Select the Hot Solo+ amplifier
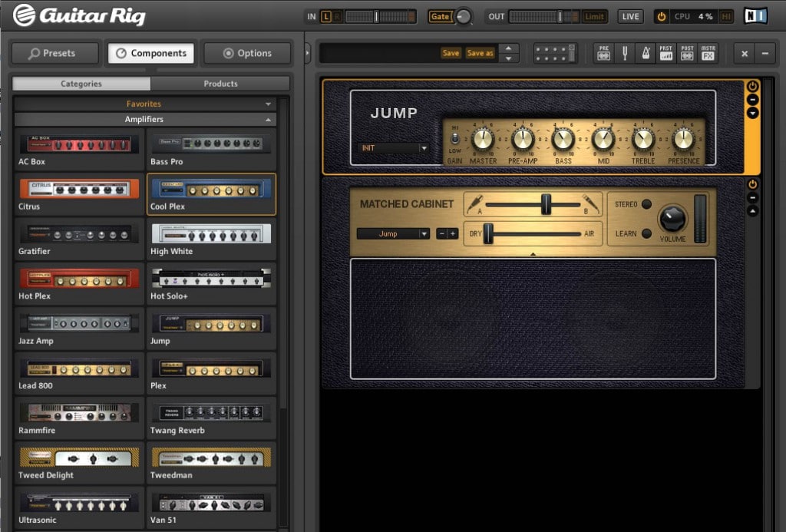The image size is (786, 532). pos(211,283)
